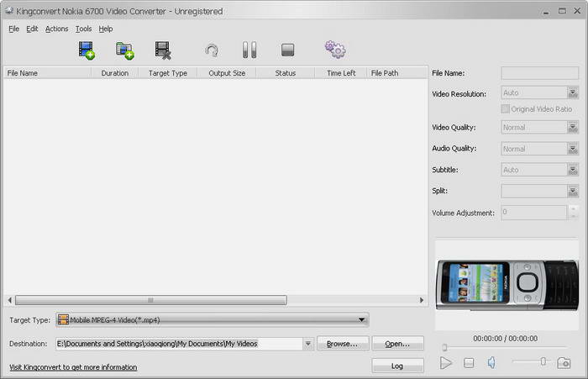Take a snapshot using the camera icon
Viewport: 588px width, 379px height.
click(x=564, y=363)
